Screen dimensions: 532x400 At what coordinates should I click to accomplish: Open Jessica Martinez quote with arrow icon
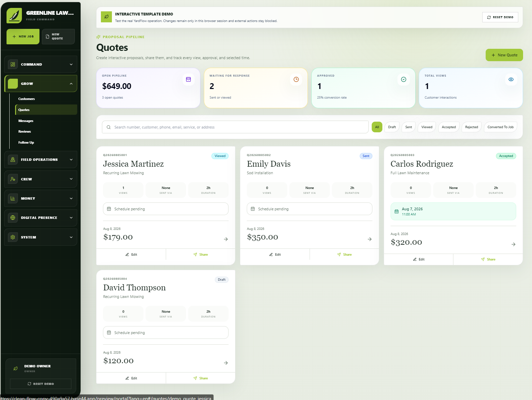tap(226, 239)
